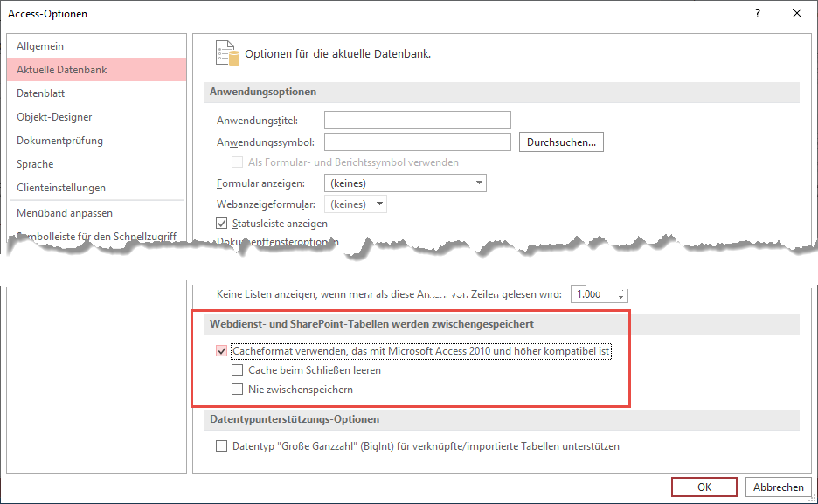The height and width of the screenshot is (504, 818).
Task: Enable BigInt support for verknüpfte Tabellen
Action: click(222, 446)
